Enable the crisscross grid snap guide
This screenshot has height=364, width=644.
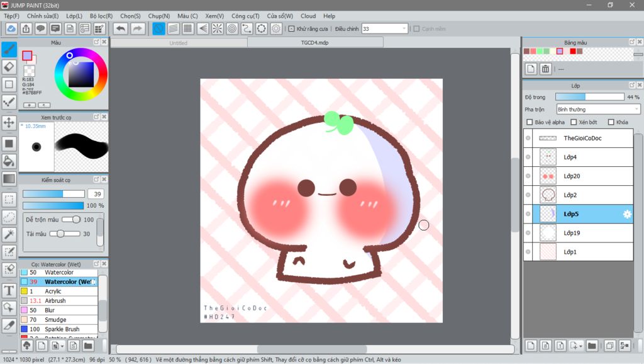click(x=188, y=28)
